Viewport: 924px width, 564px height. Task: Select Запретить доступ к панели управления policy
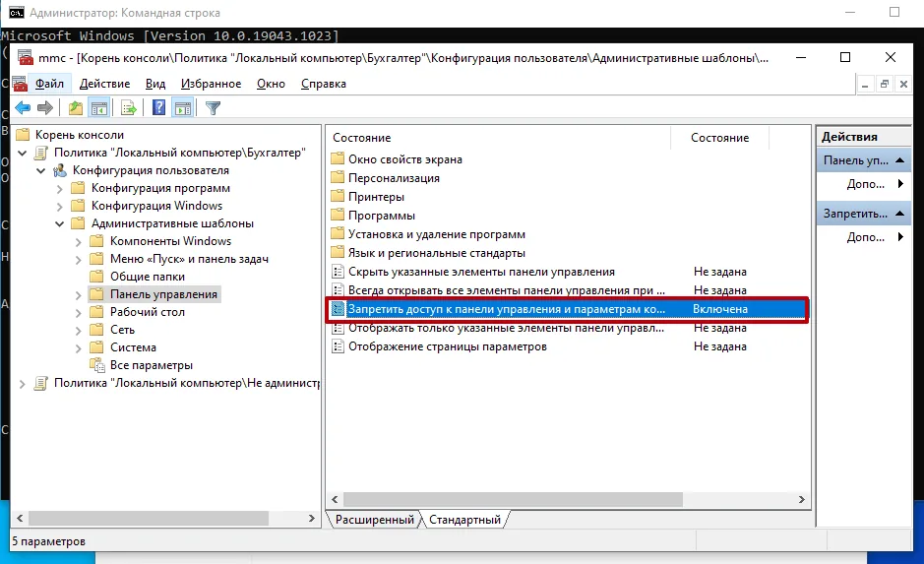pos(568,309)
